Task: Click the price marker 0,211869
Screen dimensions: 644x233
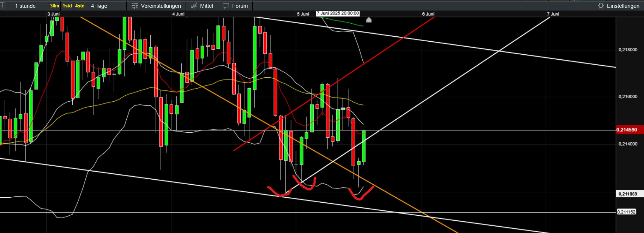Action: click(x=630, y=194)
